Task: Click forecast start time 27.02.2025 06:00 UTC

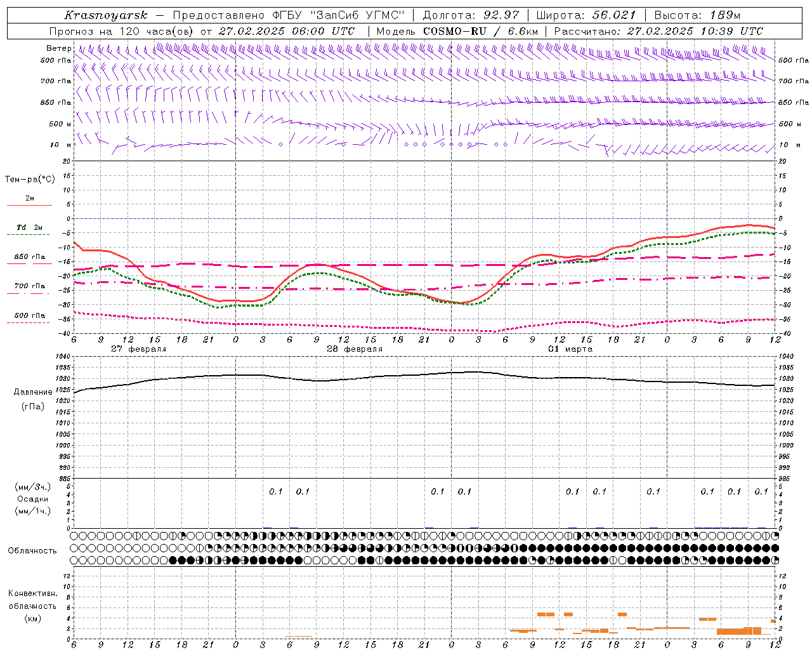Action: click(286, 31)
